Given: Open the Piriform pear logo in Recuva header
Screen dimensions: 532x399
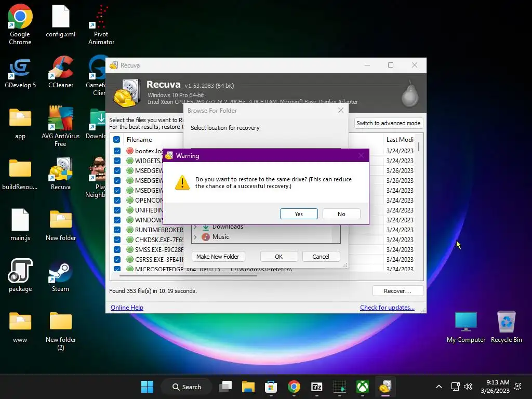Looking at the screenshot, I should (x=410, y=94).
